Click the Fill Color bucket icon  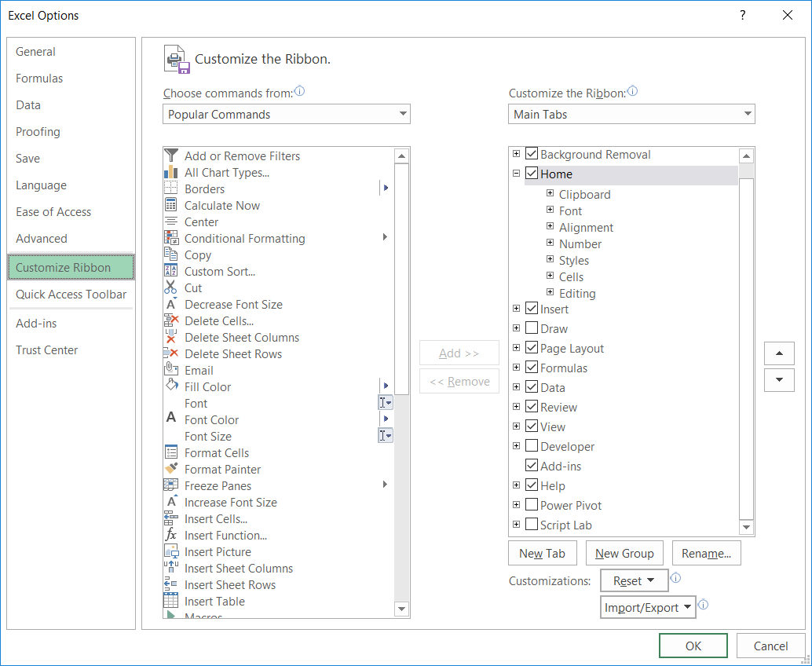click(x=170, y=386)
